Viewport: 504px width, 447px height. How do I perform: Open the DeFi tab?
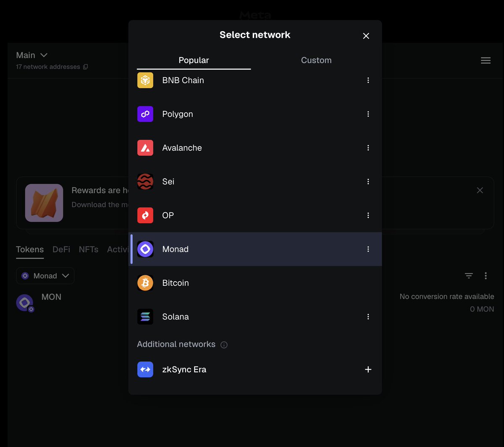click(61, 250)
